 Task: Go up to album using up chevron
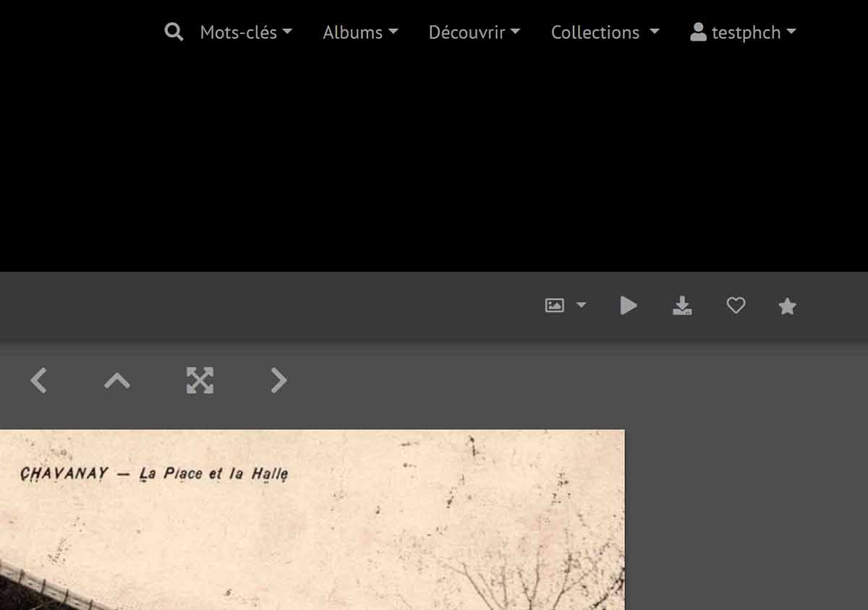pyautogui.click(x=117, y=380)
